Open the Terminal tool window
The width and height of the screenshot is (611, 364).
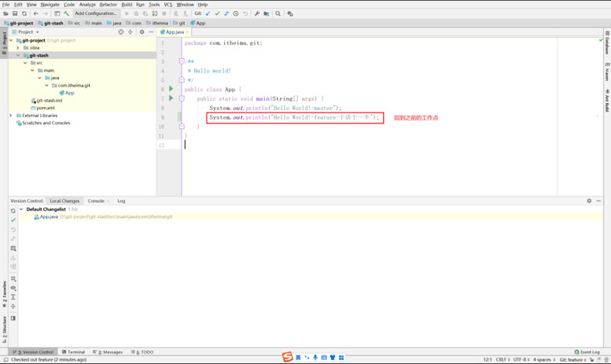(x=73, y=352)
